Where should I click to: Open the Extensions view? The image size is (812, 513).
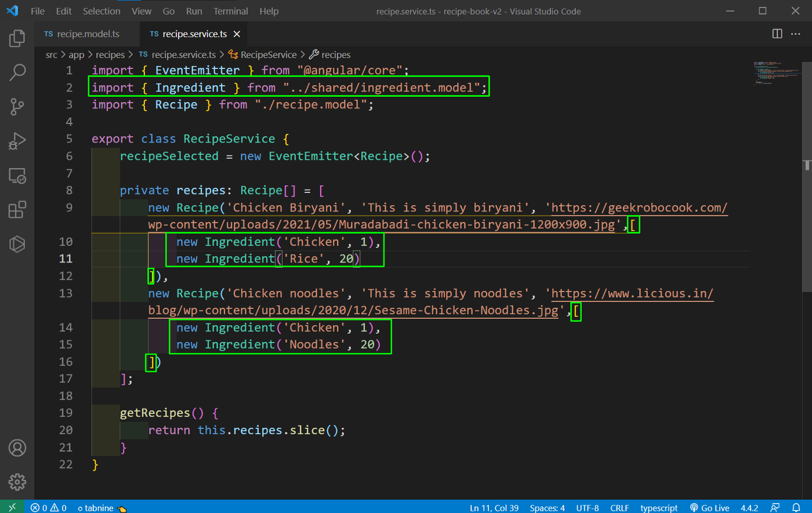(x=17, y=209)
